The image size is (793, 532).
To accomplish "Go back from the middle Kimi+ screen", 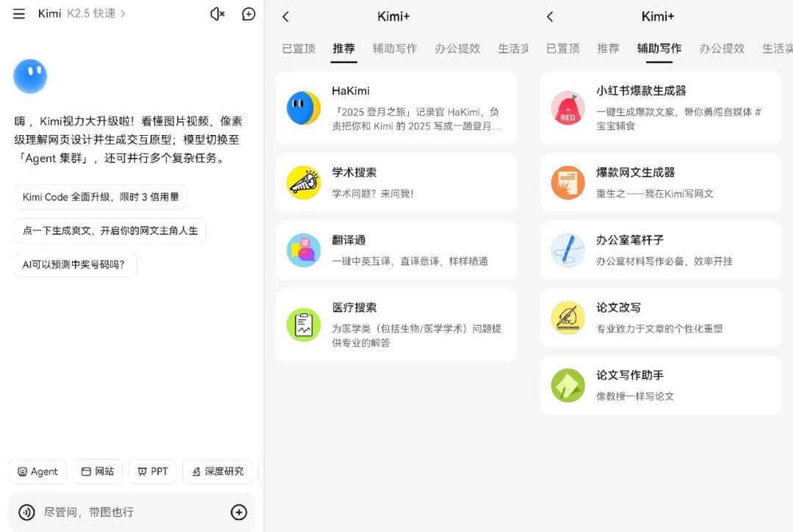I will click(x=286, y=17).
